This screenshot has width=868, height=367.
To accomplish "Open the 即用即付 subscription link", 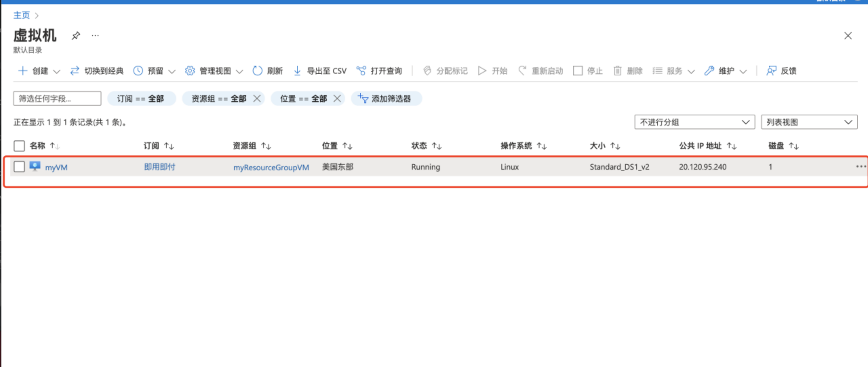I will 160,167.
